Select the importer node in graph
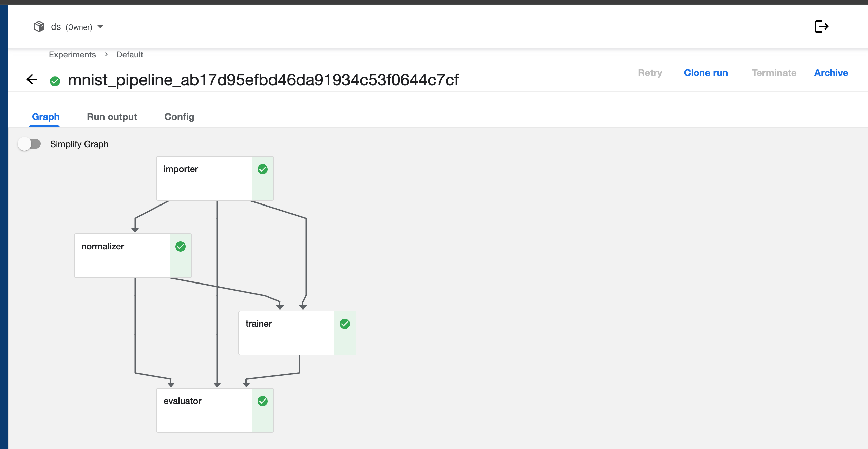This screenshot has height=449, width=868. click(204, 178)
